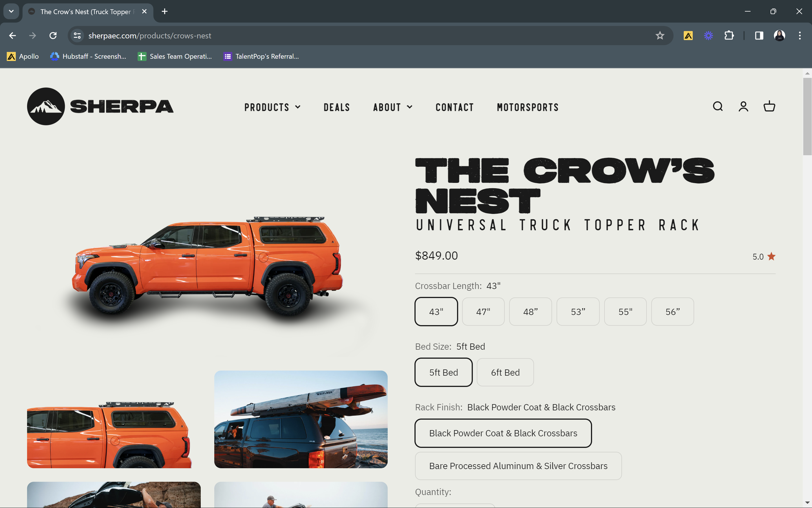The width and height of the screenshot is (812, 508).
Task: Open the paddleboard truck thumbnail
Action: [x=301, y=419]
